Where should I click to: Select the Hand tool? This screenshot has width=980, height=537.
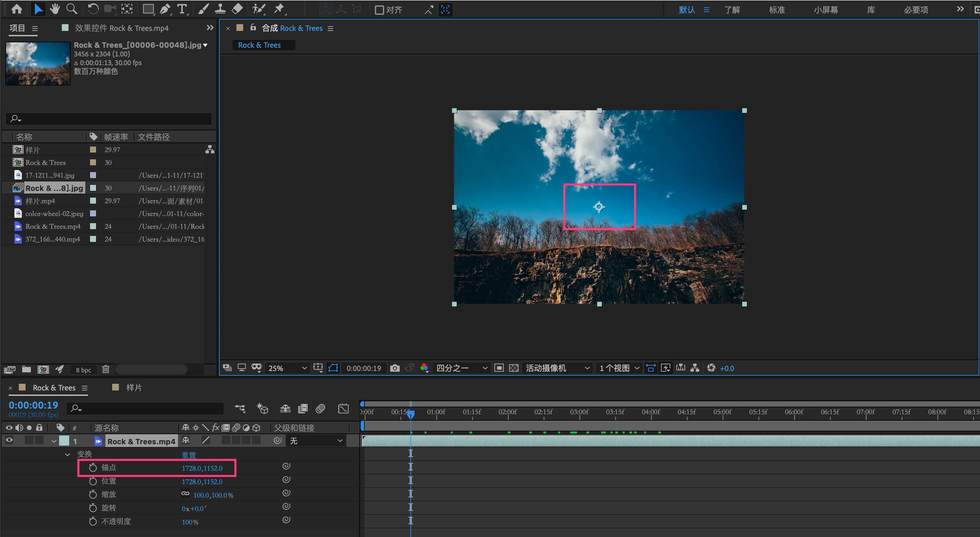[55, 9]
